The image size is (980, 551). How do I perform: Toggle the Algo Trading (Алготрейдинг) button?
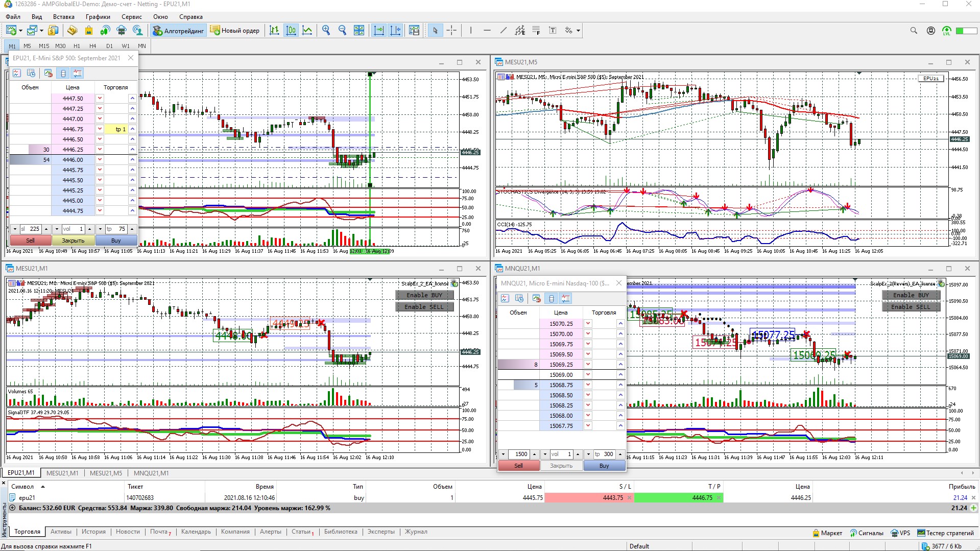click(178, 31)
